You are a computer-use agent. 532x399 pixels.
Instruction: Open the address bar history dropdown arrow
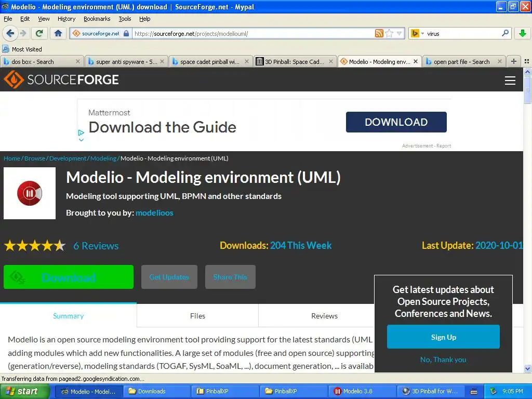pyautogui.click(x=399, y=33)
